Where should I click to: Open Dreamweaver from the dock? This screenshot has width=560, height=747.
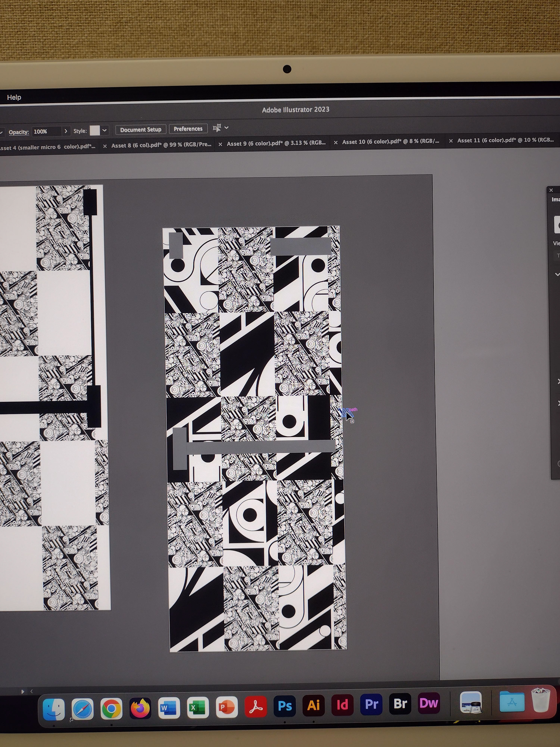(429, 703)
